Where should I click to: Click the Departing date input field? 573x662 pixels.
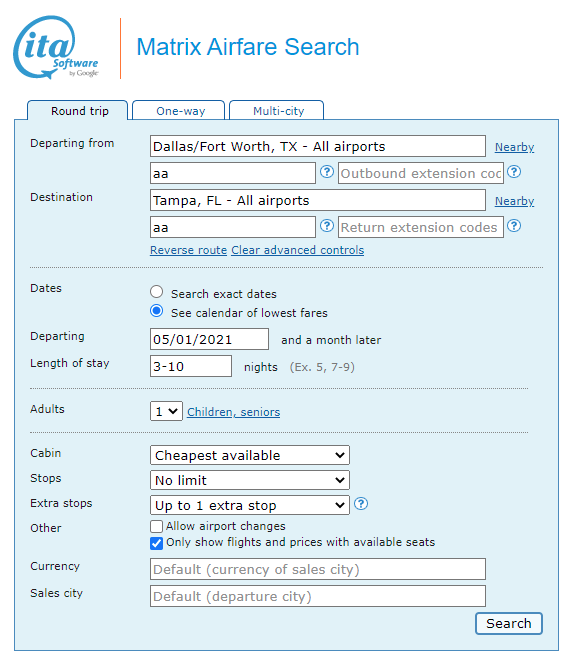(209, 339)
